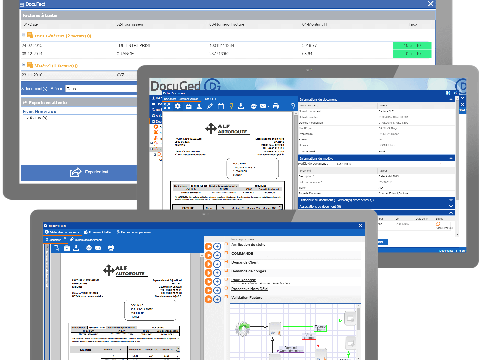
Task: Select the second tab above the document viewer toolbar
Action: coord(210,99)
